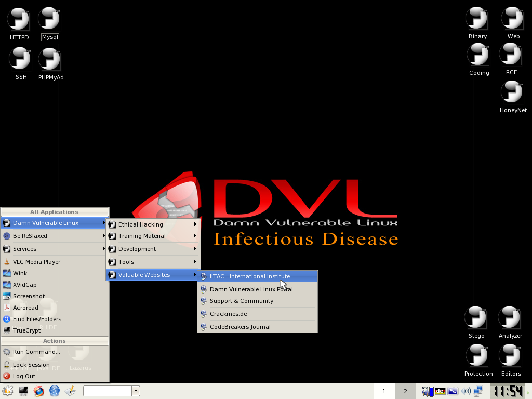This screenshot has height=399, width=532.
Task: Open the taskbar search combo box arrow
Action: [135, 391]
